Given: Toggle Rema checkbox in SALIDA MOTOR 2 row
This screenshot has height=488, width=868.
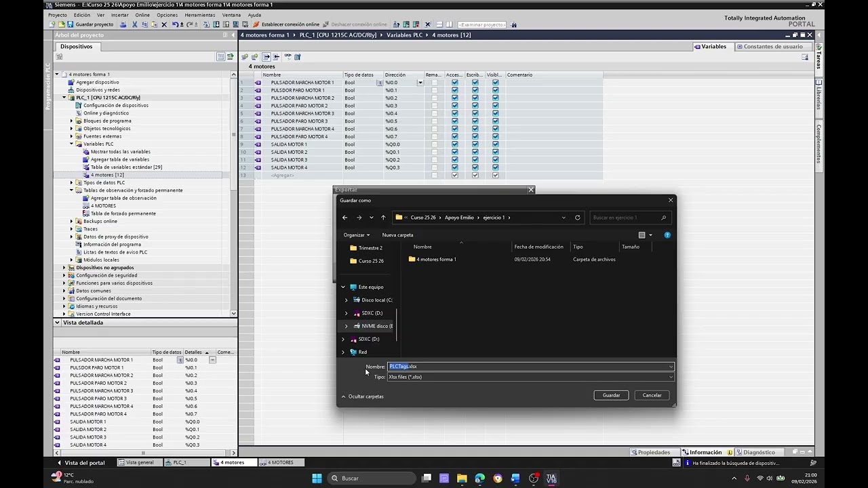Looking at the screenshot, I should click(x=434, y=152).
